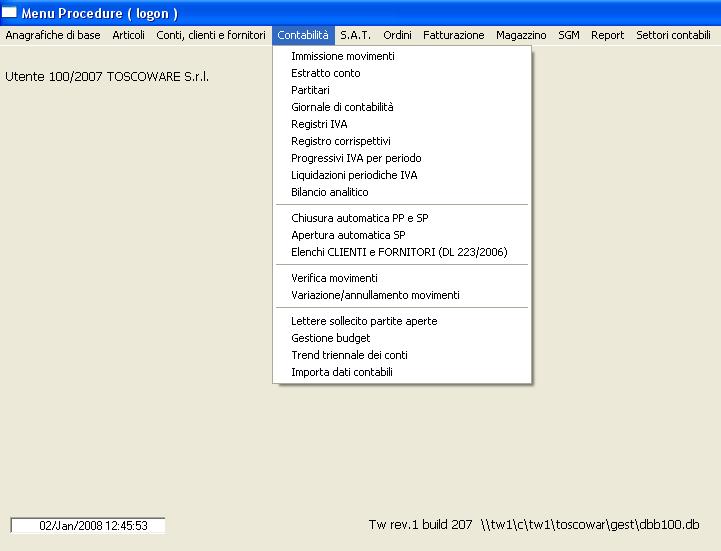Open the Settori contabili menu

coord(673,35)
